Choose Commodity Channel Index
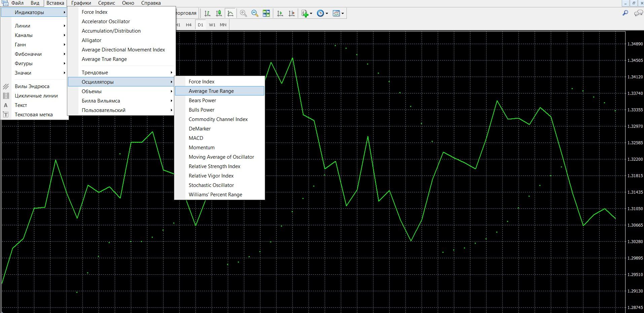This screenshot has height=313, width=644. point(220,119)
